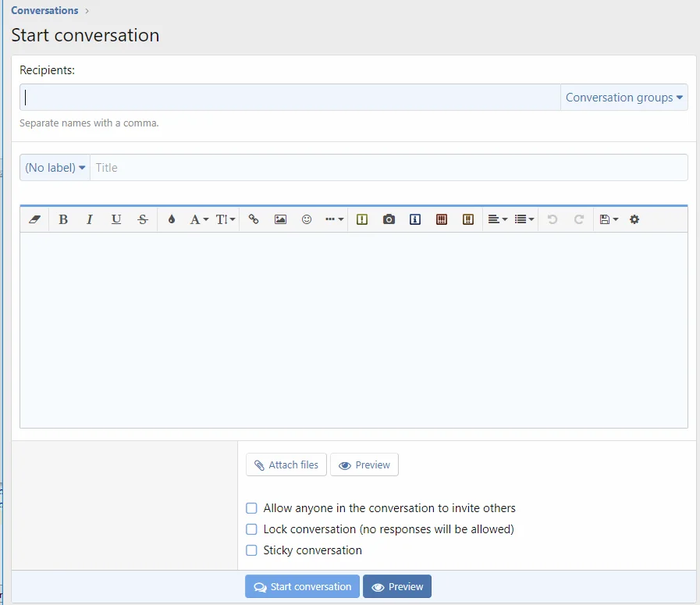
Task: Open the smilies emoji picker
Action: pyautogui.click(x=307, y=219)
